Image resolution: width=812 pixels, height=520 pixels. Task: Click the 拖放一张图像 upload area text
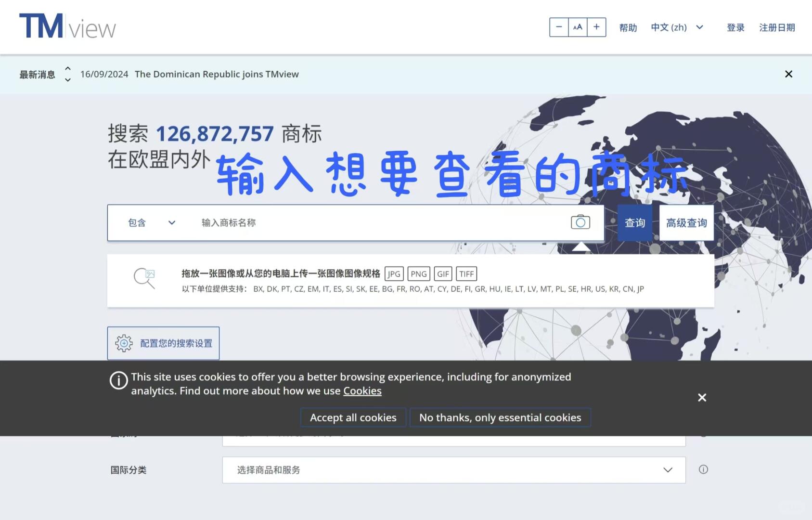pyautogui.click(x=281, y=273)
